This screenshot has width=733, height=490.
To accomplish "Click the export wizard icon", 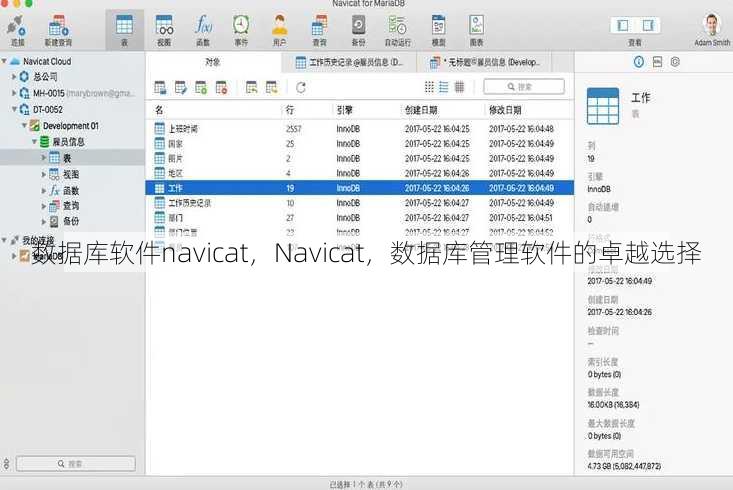I will (x=272, y=87).
